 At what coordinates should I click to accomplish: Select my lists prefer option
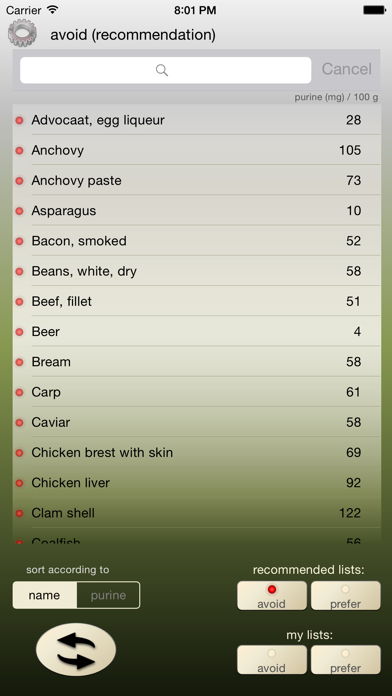pyautogui.click(x=345, y=660)
